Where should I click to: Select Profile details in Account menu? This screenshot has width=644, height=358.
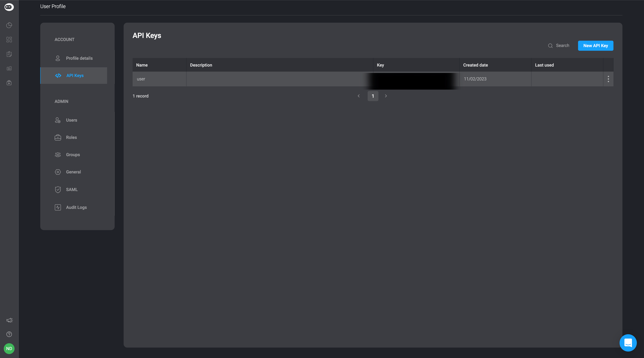79,58
